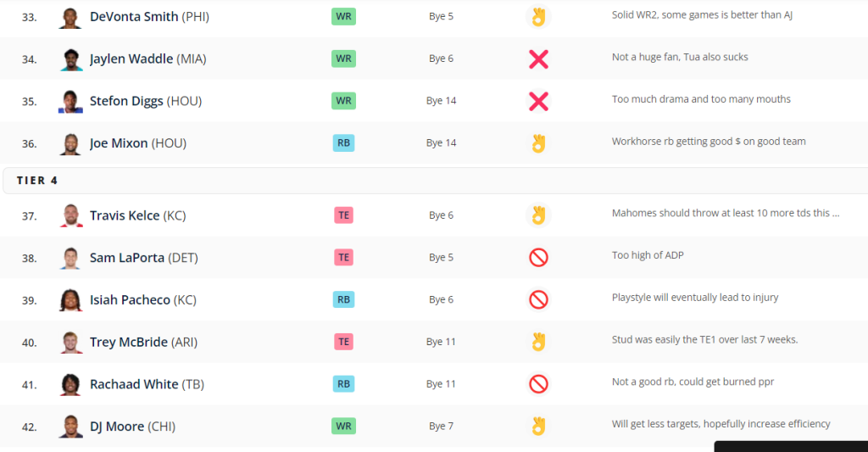Viewport: 868px width, 452px height.
Task: Click the OK hand icon for Trey McBride
Action: [x=538, y=342]
